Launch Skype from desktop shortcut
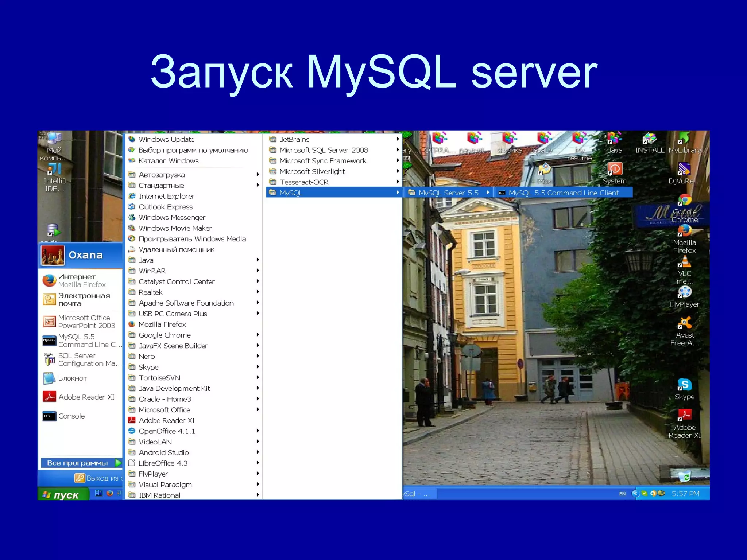The height and width of the screenshot is (560, 747). (685, 389)
